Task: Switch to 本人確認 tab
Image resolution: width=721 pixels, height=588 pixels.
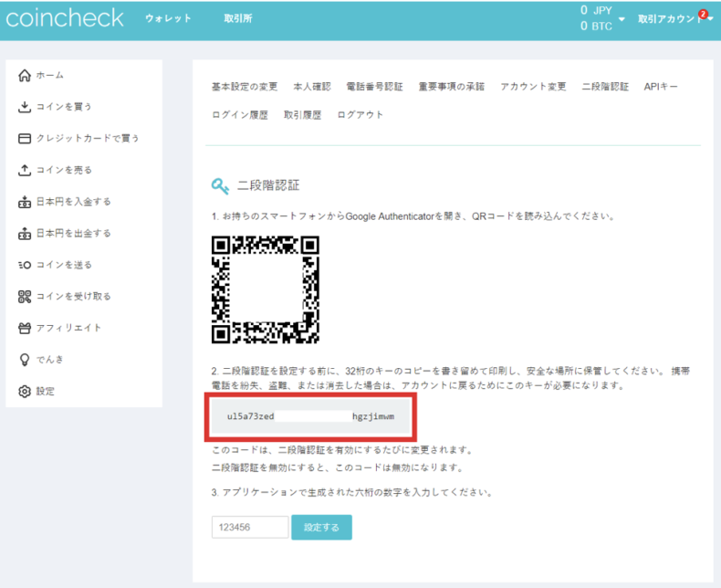Action: click(x=312, y=87)
